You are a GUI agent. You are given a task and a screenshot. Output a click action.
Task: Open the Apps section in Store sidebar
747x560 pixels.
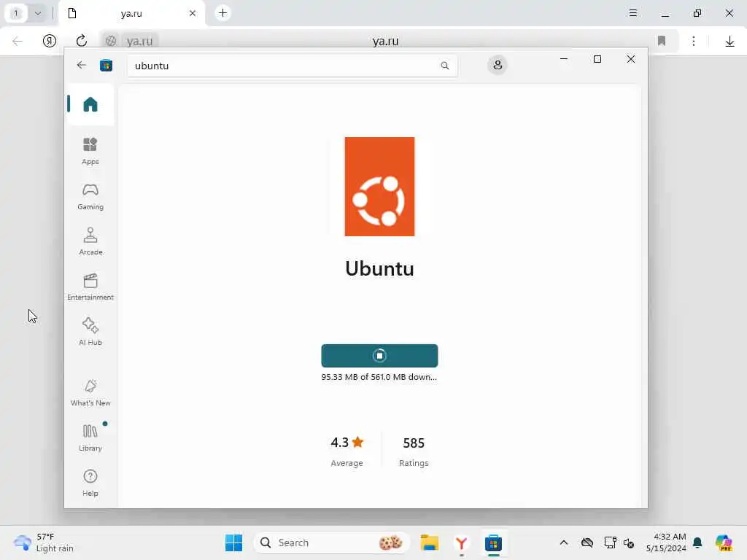click(x=90, y=151)
